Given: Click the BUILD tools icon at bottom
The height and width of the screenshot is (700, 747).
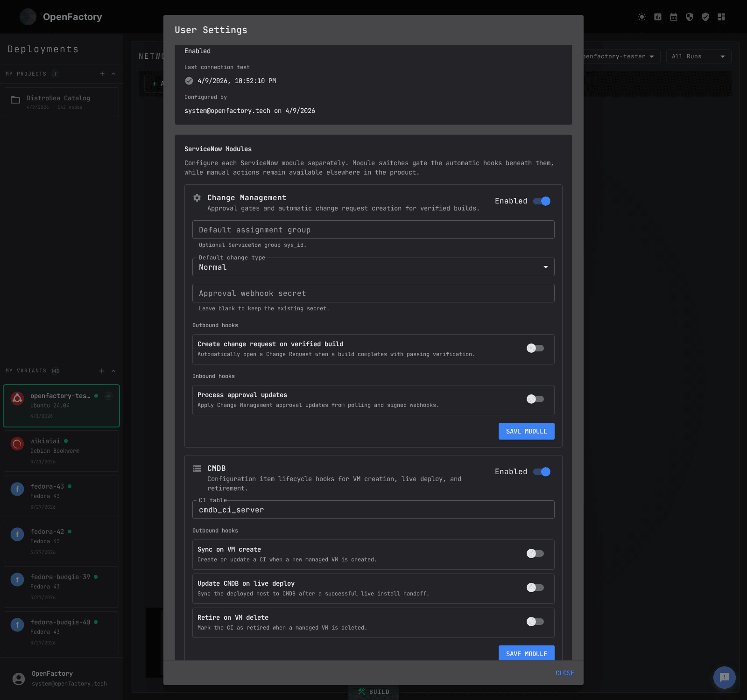Looking at the screenshot, I should click(361, 692).
